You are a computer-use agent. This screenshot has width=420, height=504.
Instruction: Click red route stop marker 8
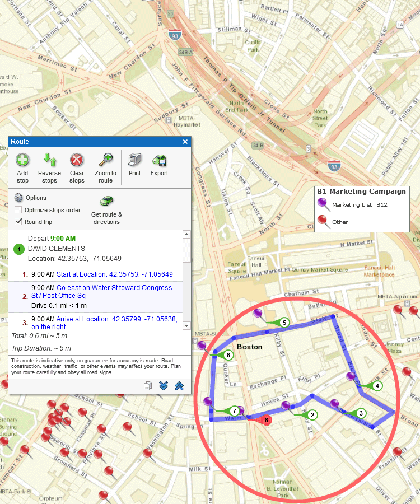pyautogui.click(x=267, y=420)
